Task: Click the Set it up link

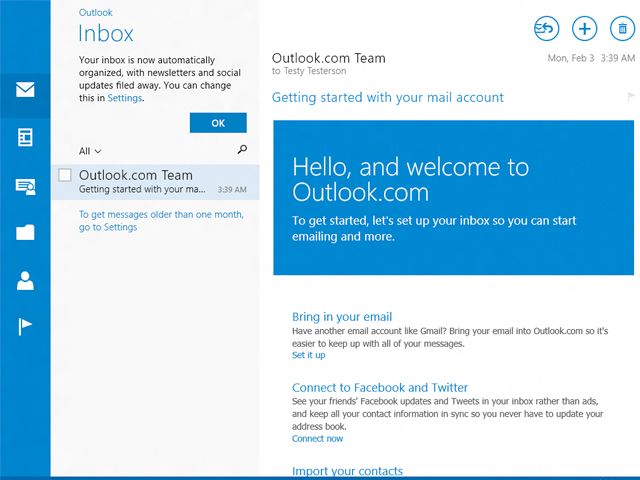Action: point(309,355)
